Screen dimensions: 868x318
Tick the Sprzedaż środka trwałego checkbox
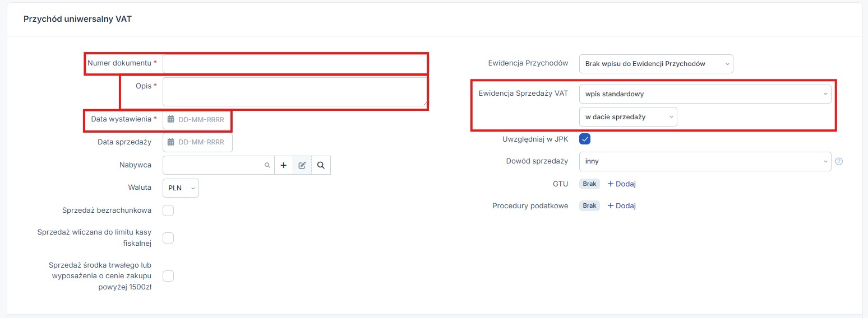(168, 276)
